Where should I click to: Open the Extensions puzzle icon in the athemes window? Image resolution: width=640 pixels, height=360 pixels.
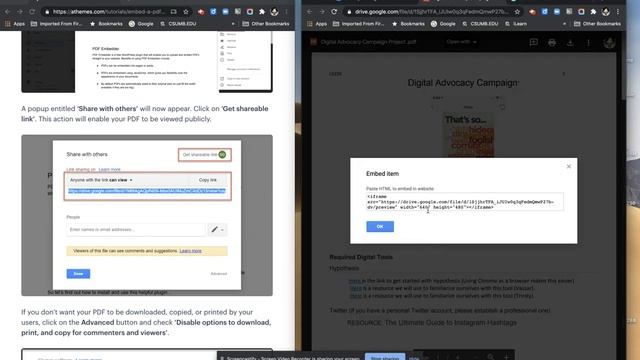[262, 12]
